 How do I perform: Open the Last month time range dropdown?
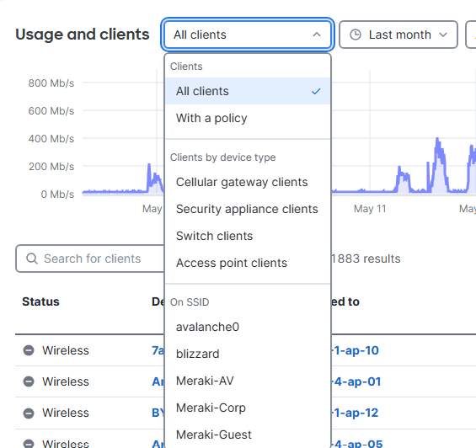[398, 35]
